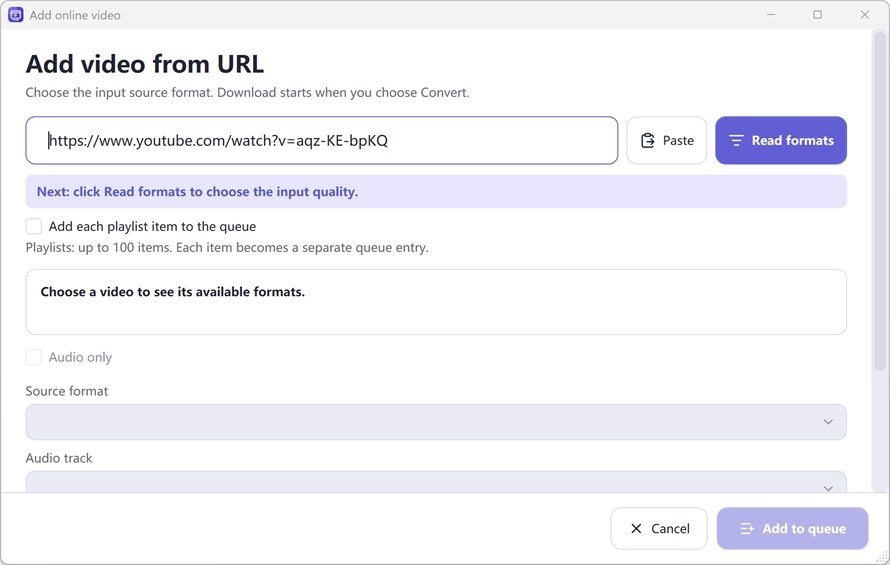The height and width of the screenshot is (565, 890).
Task: Click the 'Audio track' label
Action: 58,458
